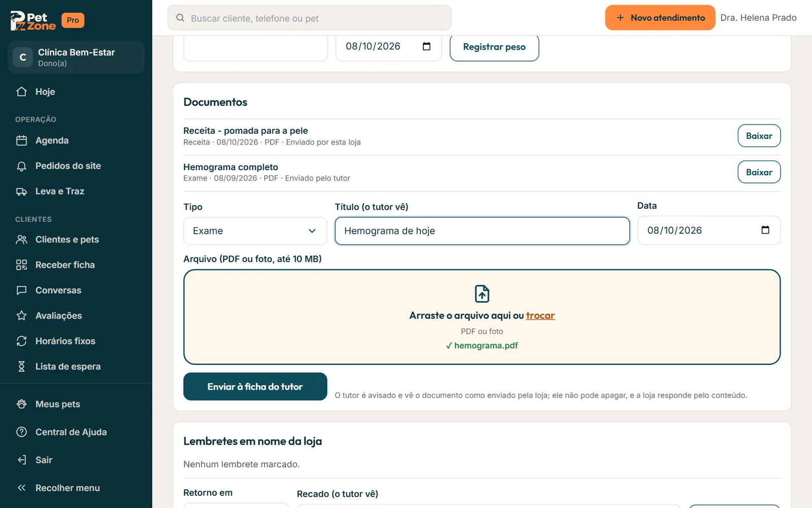Screen dimensions: 812x508
Task: Click the Leva e Traz truck icon
Action: [21, 192]
